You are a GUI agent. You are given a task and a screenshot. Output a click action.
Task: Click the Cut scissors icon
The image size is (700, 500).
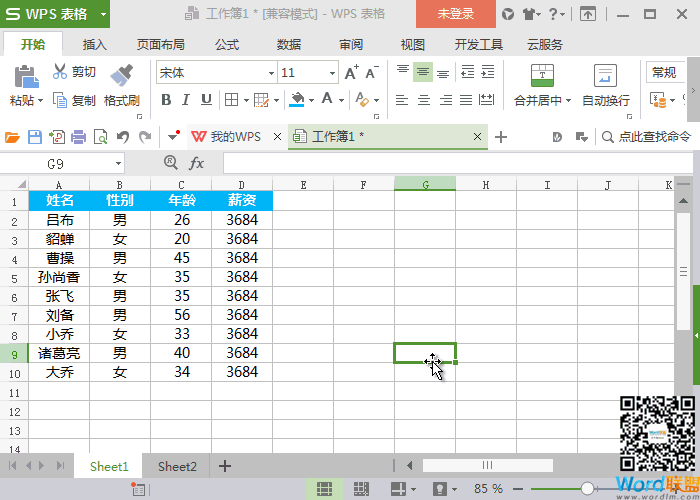(x=59, y=71)
